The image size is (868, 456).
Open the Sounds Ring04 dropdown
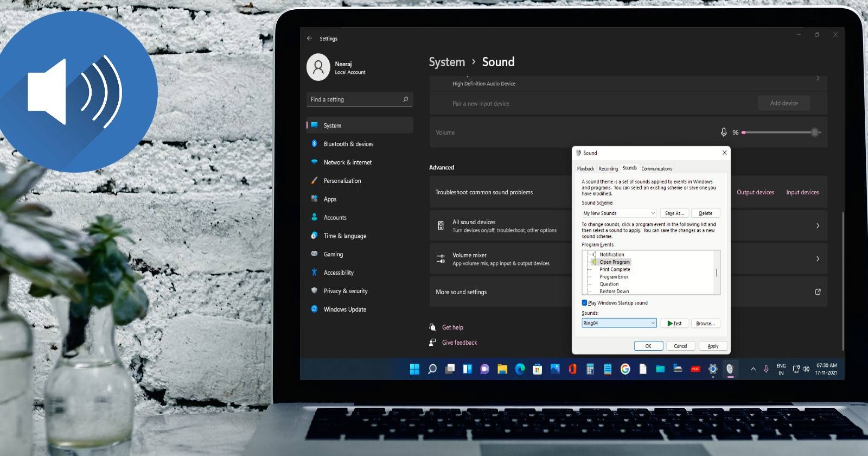[619, 323]
